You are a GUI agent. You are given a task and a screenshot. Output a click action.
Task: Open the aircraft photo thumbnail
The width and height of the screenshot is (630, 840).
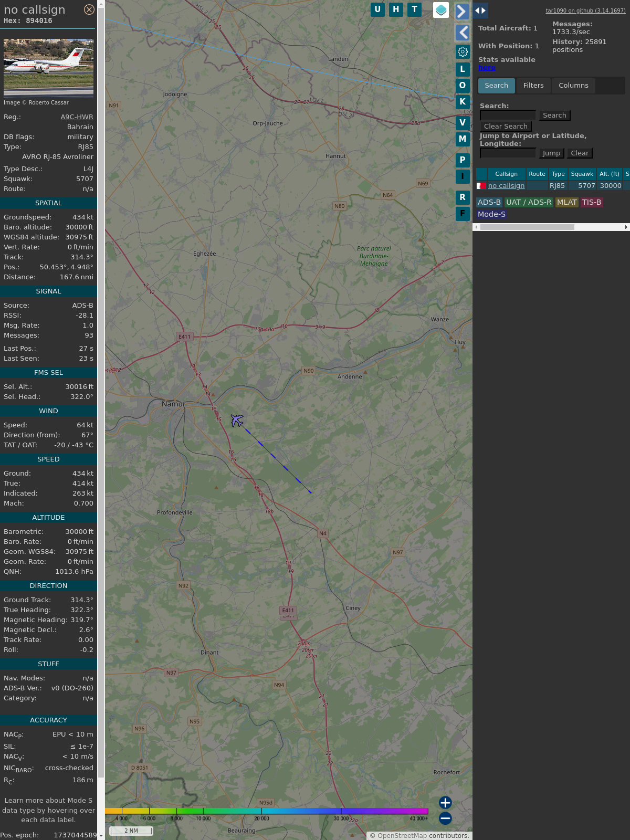(48, 68)
